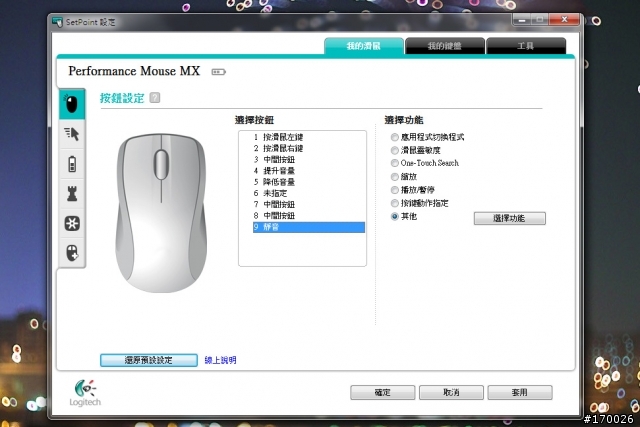Select list row 3 中間按鈕
Screen dimensions: 640x427
tap(309, 160)
